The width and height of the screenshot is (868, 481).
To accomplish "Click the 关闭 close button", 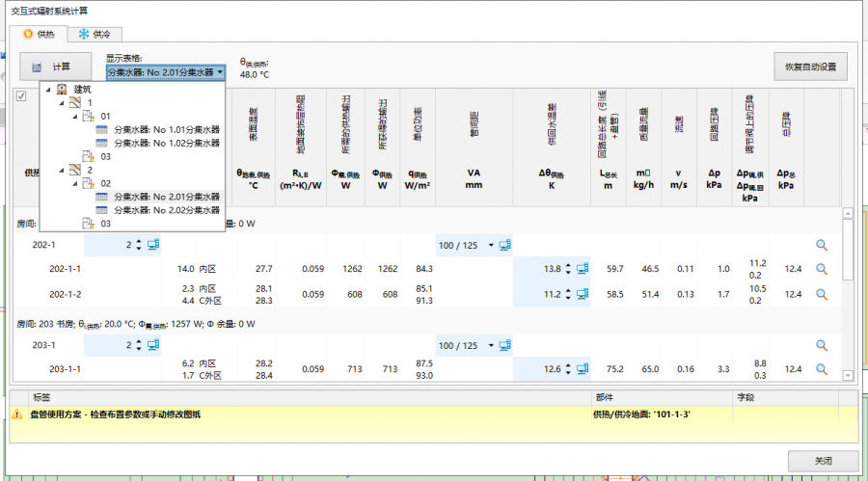I will 822,460.
